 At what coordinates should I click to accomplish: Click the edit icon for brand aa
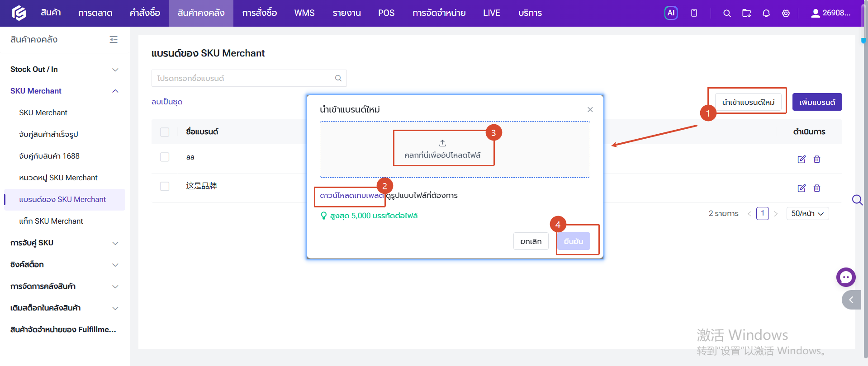point(802,159)
